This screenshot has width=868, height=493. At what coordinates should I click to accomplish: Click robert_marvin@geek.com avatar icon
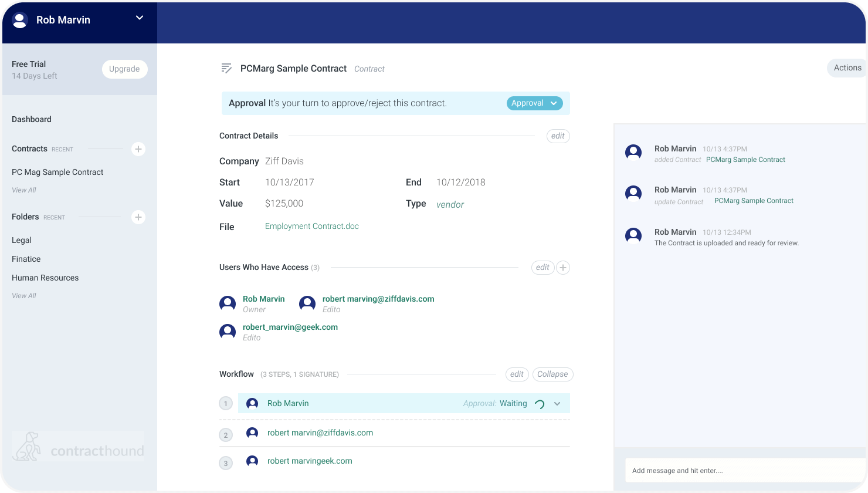[x=228, y=332]
